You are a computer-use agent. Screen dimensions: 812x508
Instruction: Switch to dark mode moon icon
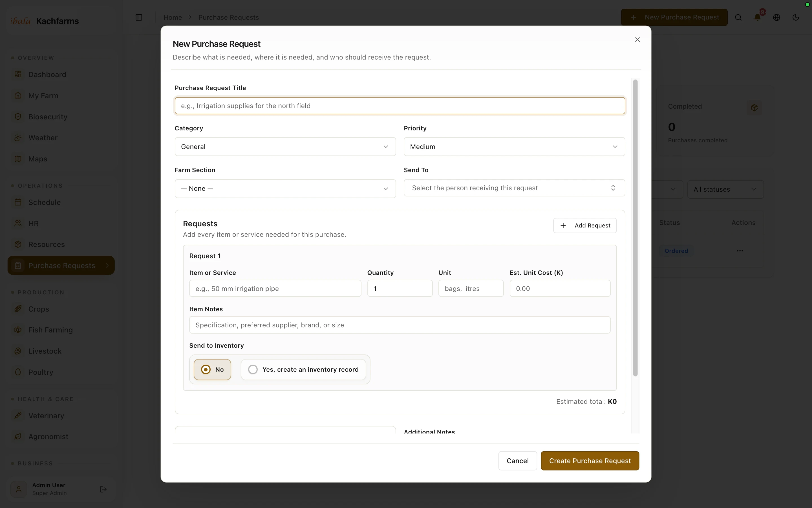[796, 17]
